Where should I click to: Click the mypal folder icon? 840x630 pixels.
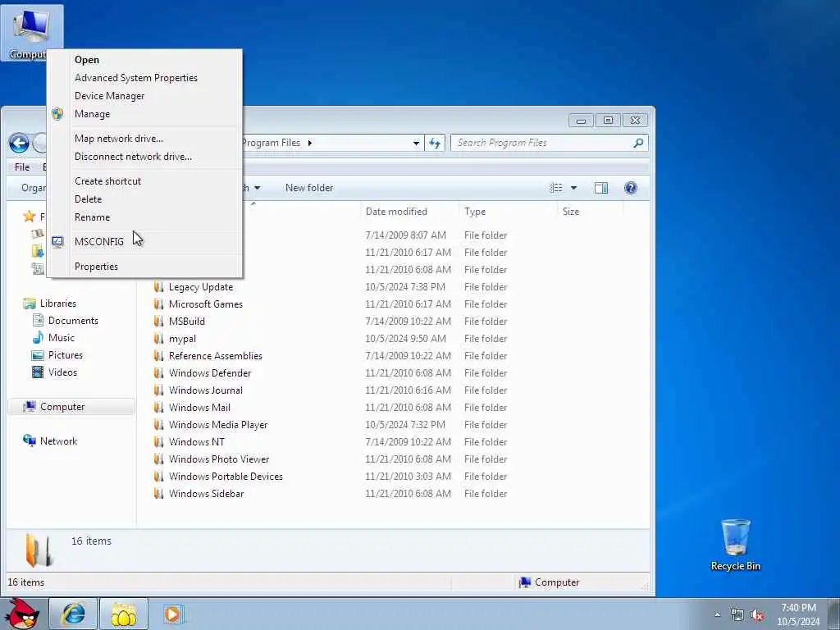[x=158, y=339]
